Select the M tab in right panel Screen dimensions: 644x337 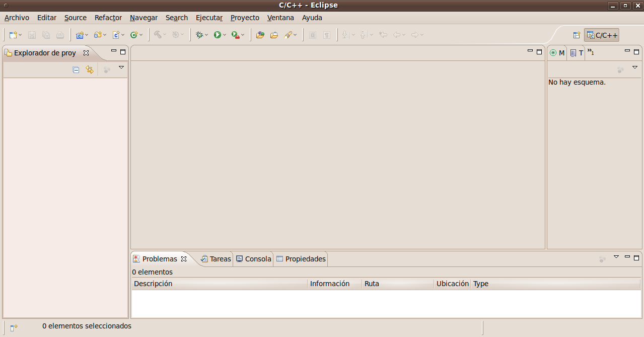pyautogui.click(x=557, y=53)
